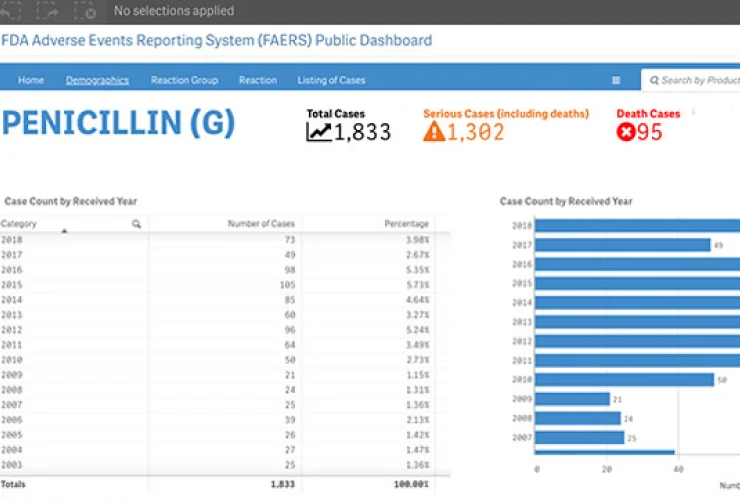Select the 2005 category cell
Viewport: 740px width, 500px height.
pyautogui.click(x=12, y=435)
